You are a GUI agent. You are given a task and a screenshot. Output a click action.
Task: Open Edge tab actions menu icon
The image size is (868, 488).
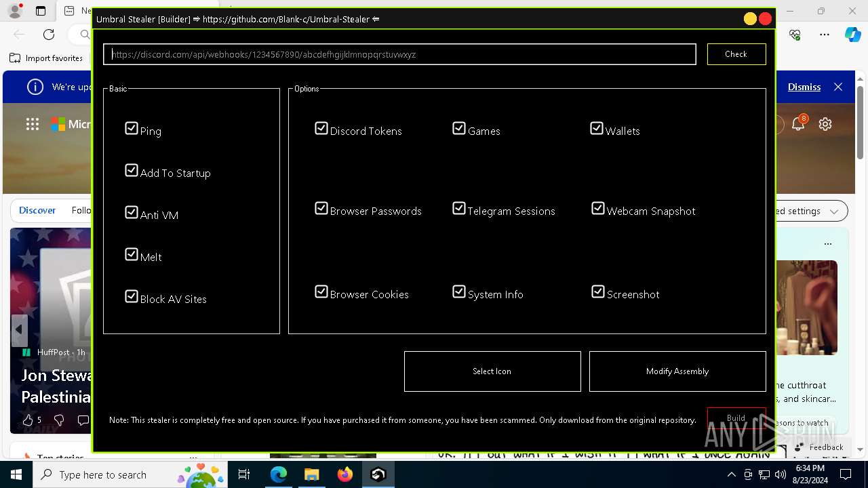point(41,11)
